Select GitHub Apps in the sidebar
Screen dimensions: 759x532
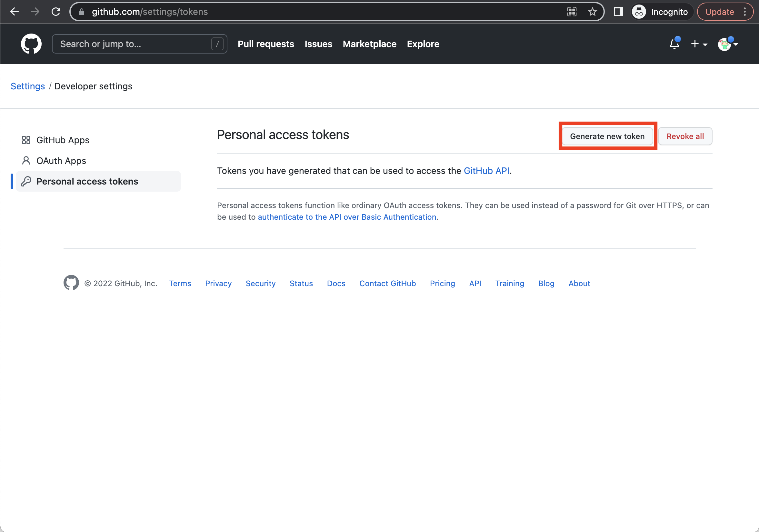tap(98, 140)
